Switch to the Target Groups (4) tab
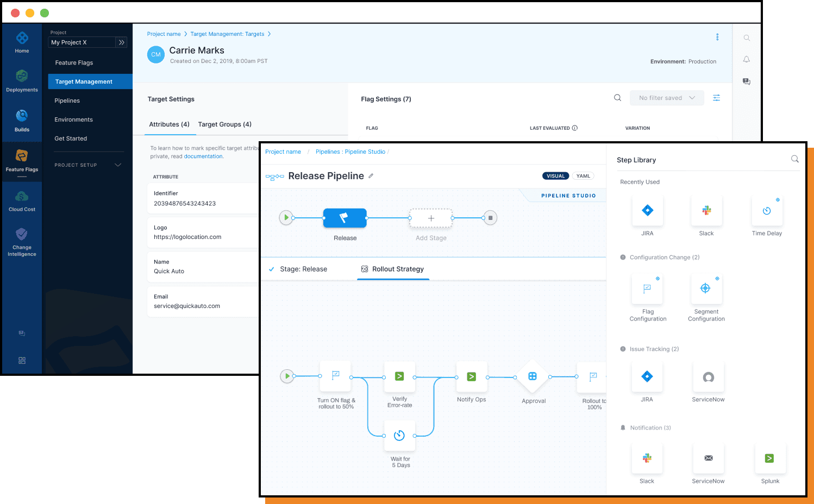Image resolution: width=814 pixels, height=504 pixels. tap(224, 124)
